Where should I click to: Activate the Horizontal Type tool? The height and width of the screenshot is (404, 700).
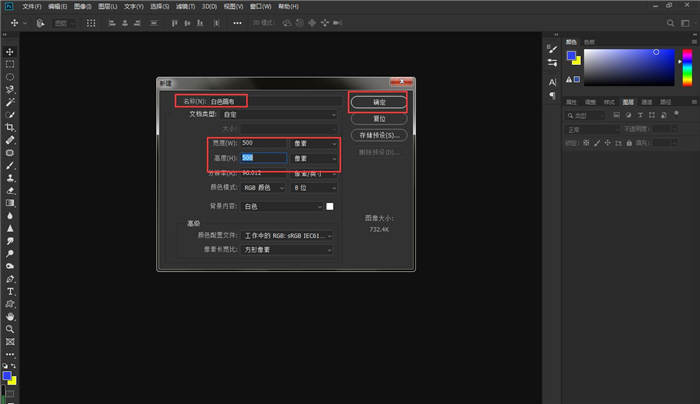pyautogui.click(x=10, y=291)
